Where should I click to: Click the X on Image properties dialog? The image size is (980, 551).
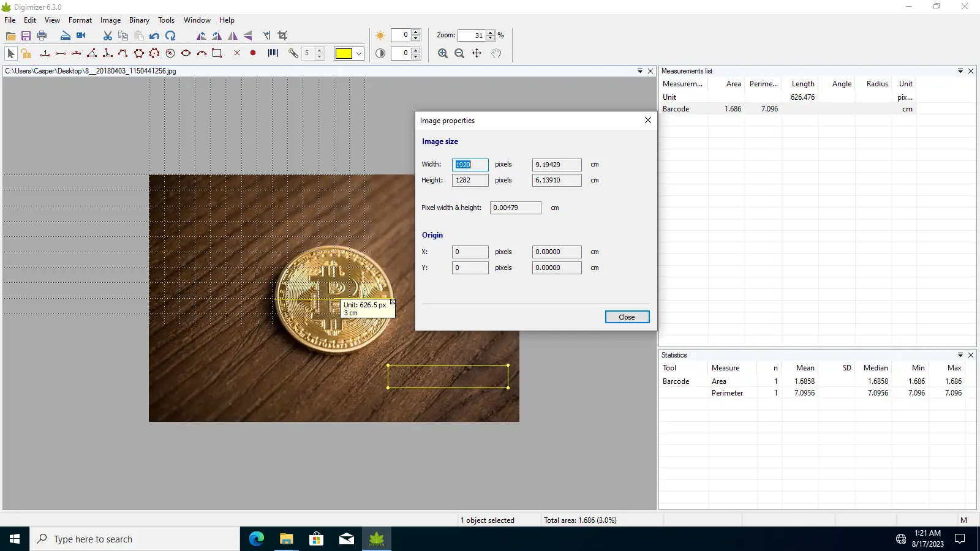[648, 120]
